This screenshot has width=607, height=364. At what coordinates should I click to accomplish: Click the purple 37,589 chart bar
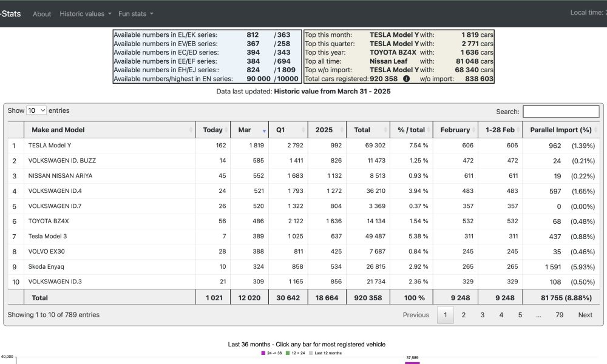412,363
